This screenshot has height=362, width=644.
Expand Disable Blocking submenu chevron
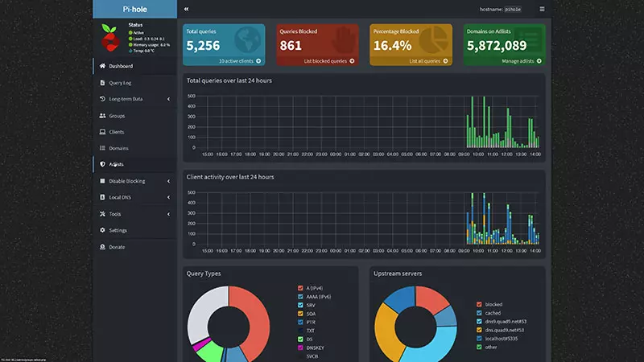tap(168, 181)
